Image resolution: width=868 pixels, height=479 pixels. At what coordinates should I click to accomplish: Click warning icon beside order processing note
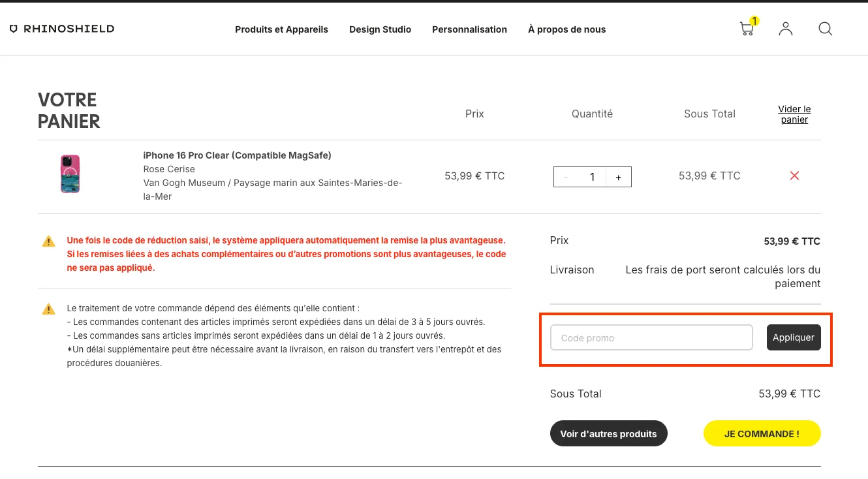tap(48, 309)
